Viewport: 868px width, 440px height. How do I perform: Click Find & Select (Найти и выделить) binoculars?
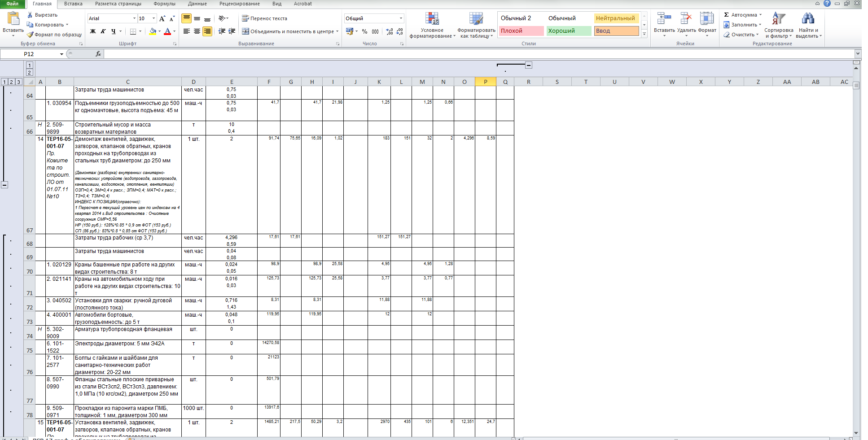(808, 25)
